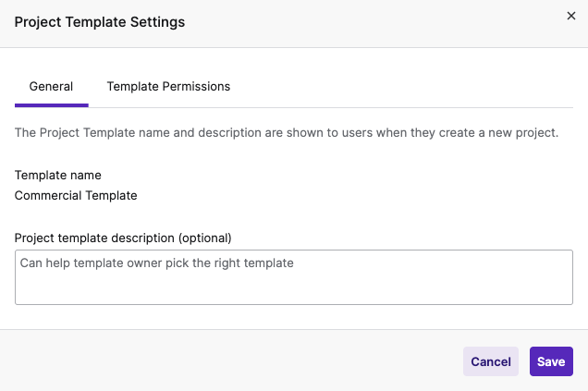The width and height of the screenshot is (588, 391).
Task: Cancel the template settings changes
Action: pyautogui.click(x=491, y=361)
